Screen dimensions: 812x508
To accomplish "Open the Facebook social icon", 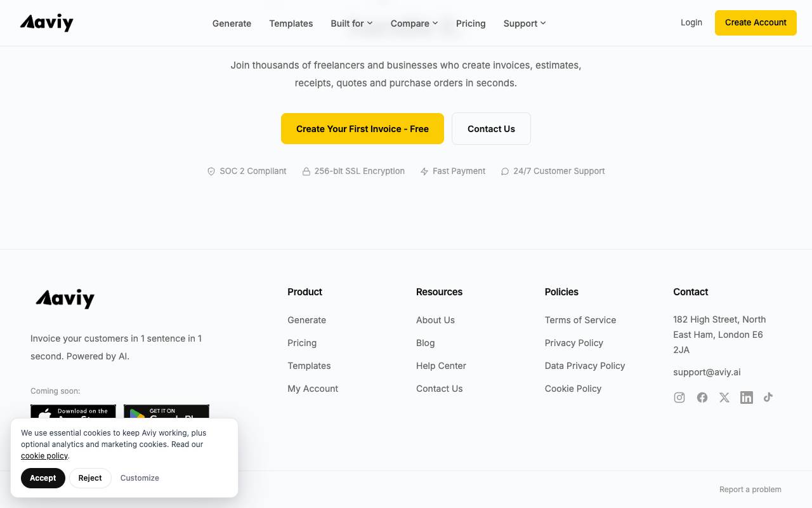I will 702,398.
